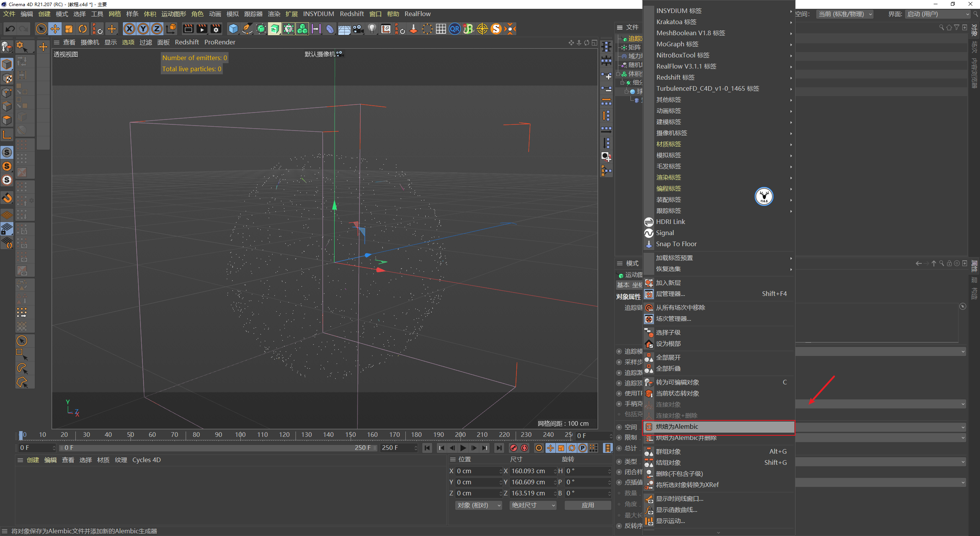
Task: Open the 运动图形 menu in menu bar
Action: pyautogui.click(x=173, y=14)
